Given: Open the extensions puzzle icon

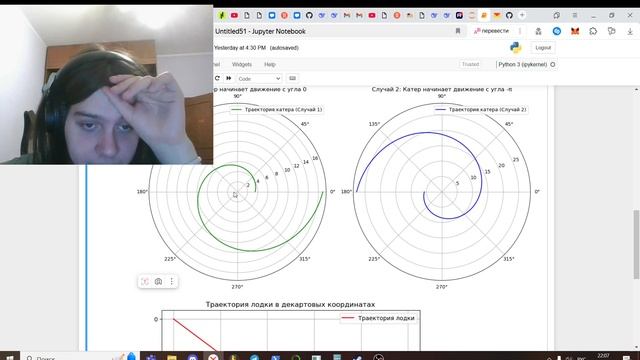Looking at the screenshot, I should click(x=593, y=31).
